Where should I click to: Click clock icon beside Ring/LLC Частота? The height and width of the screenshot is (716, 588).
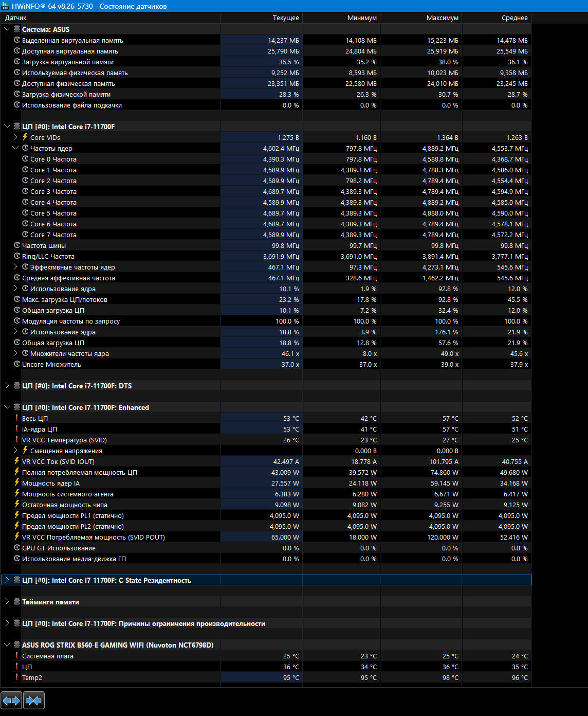(17, 256)
